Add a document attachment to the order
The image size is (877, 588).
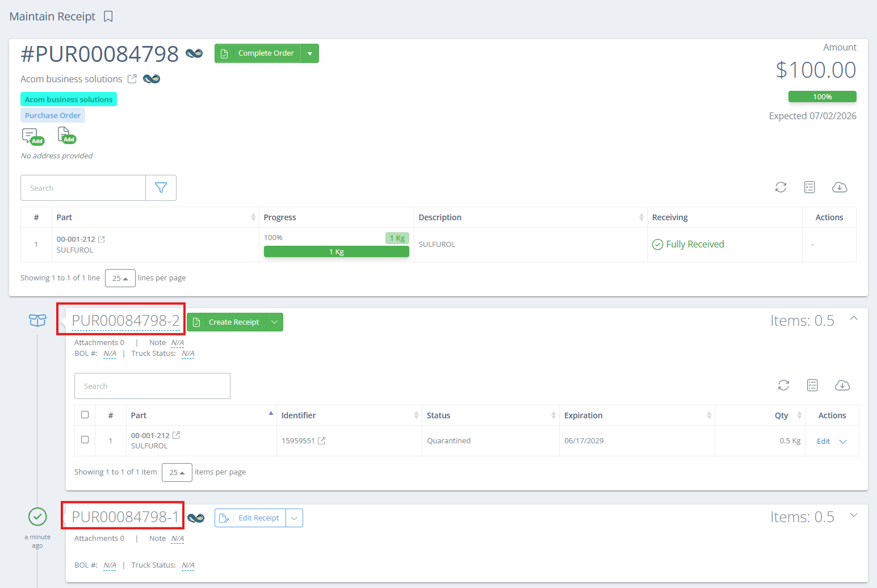(66, 135)
